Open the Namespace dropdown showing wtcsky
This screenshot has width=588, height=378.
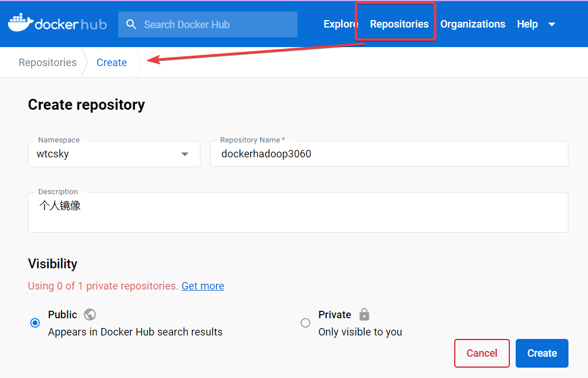pos(114,154)
